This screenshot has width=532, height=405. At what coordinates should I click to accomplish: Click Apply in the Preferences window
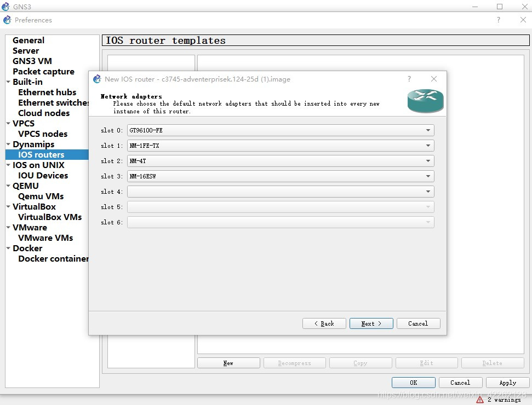tap(507, 383)
